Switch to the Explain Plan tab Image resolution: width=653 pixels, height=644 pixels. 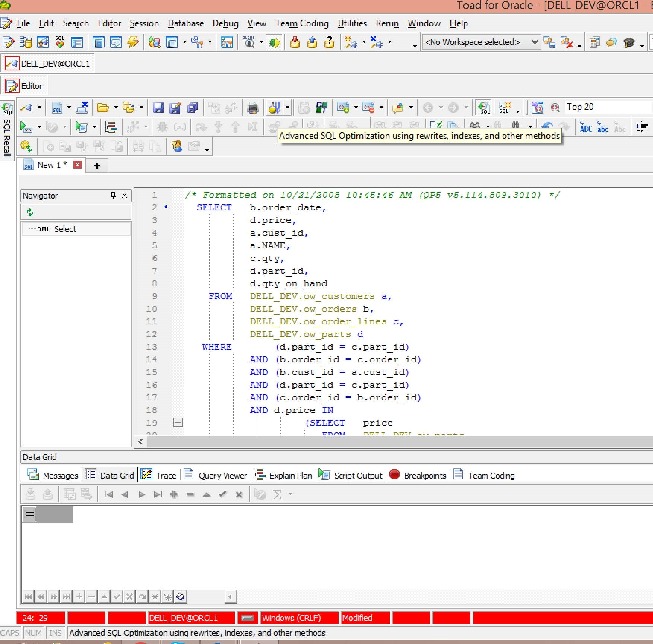[x=283, y=475]
